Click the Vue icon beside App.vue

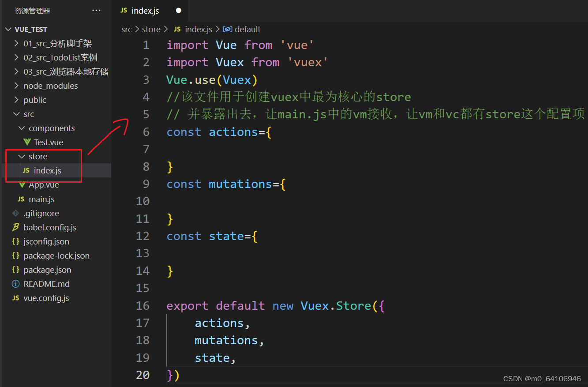pyautogui.click(x=22, y=184)
